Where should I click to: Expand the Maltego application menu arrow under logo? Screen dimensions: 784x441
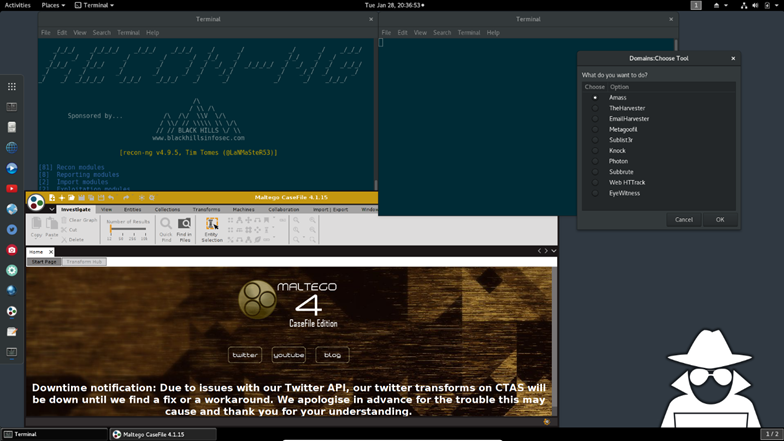tap(52, 209)
